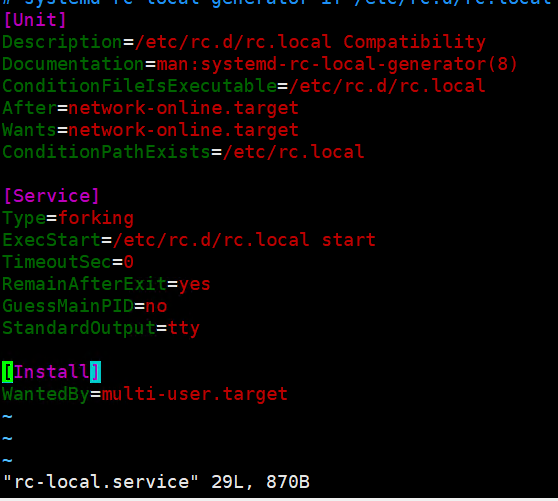
Task: Click /etc/rc.d/rc.local on ConditionFileIsExecutable line
Action: [x=387, y=86]
